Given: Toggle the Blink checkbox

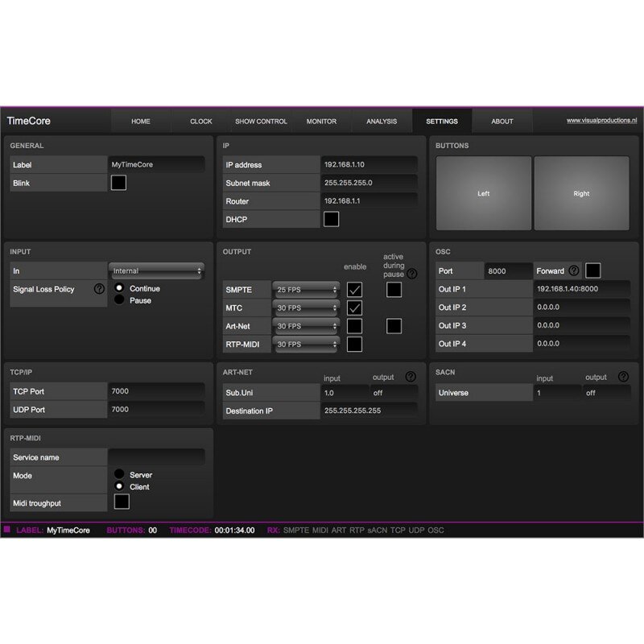Looking at the screenshot, I should click(x=118, y=183).
